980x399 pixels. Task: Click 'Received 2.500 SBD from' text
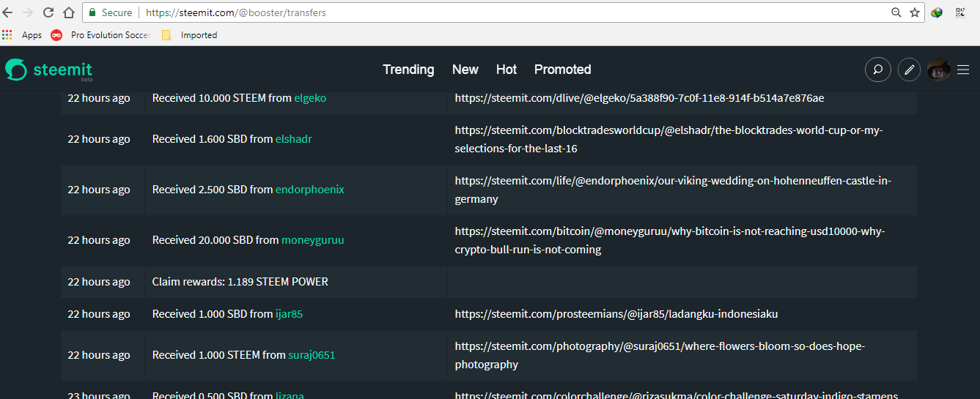[x=213, y=190]
